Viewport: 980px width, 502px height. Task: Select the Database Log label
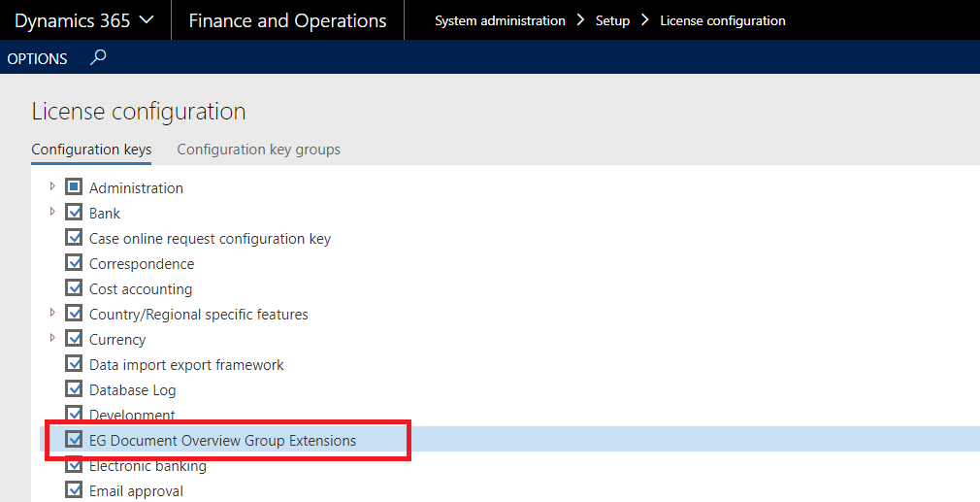(133, 390)
